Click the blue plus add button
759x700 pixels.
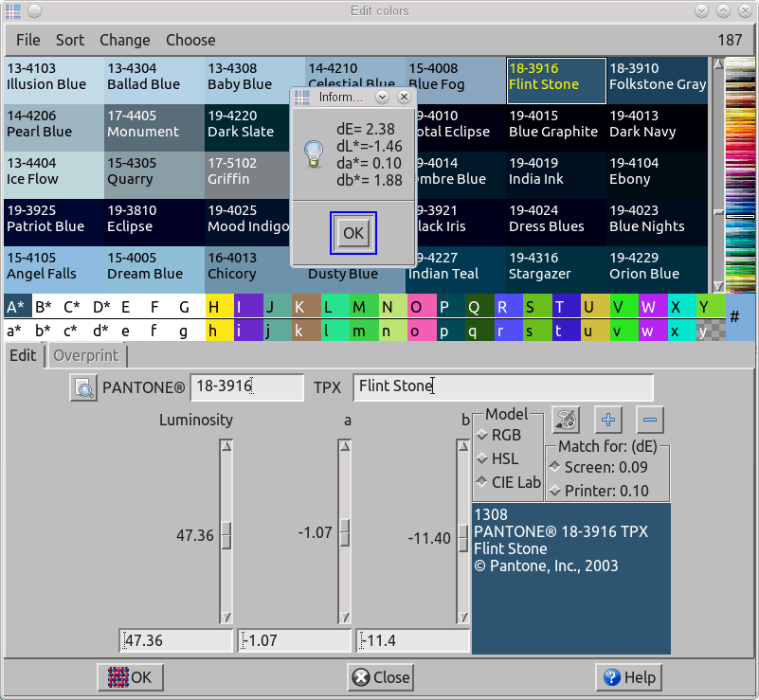click(x=608, y=420)
